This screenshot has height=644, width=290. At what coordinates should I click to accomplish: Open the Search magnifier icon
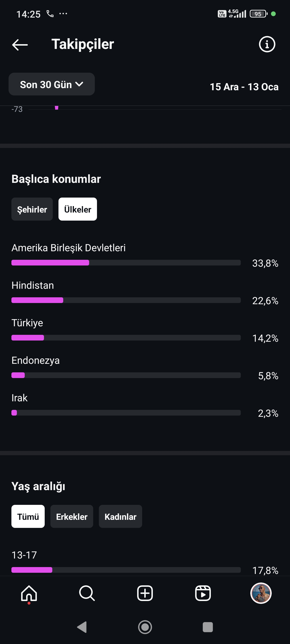tap(87, 593)
